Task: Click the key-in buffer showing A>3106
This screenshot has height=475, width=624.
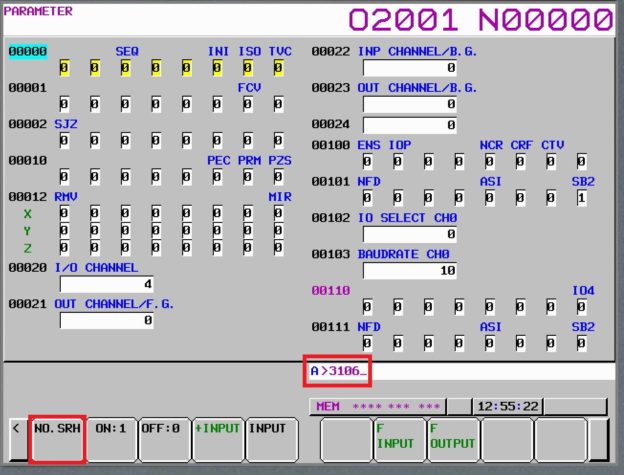Action: coord(340,371)
